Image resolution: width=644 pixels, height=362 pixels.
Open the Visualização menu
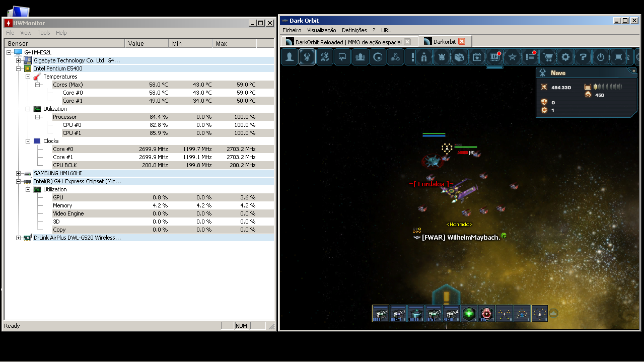(x=322, y=30)
